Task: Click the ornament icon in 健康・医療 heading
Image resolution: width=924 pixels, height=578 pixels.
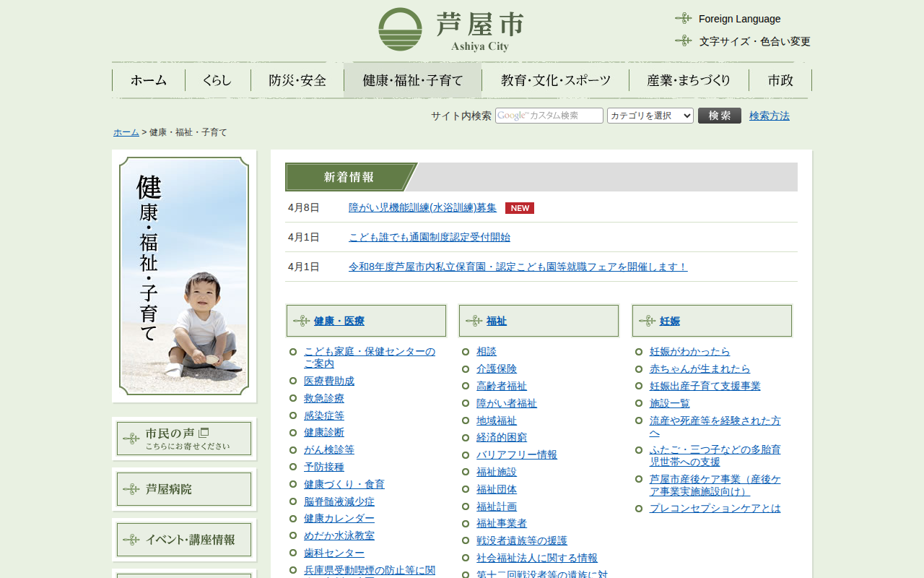Action: (x=301, y=321)
